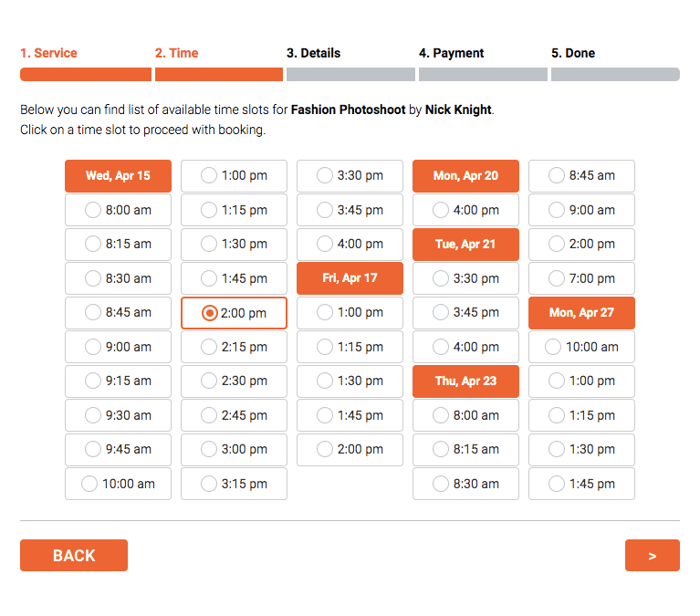Pick the 2:45 pm time slot
Image resolution: width=700 pixels, height=616 pixels.
click(234, 415)
